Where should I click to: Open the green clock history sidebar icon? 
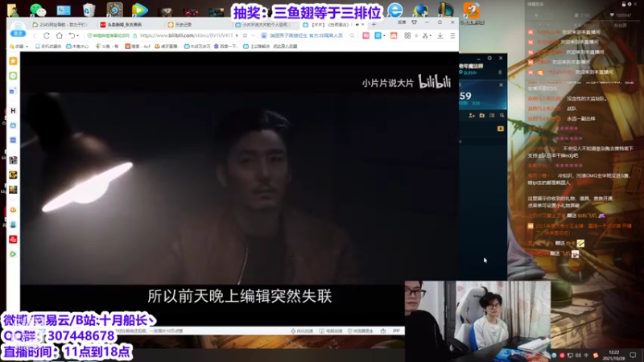pos(13,76)
